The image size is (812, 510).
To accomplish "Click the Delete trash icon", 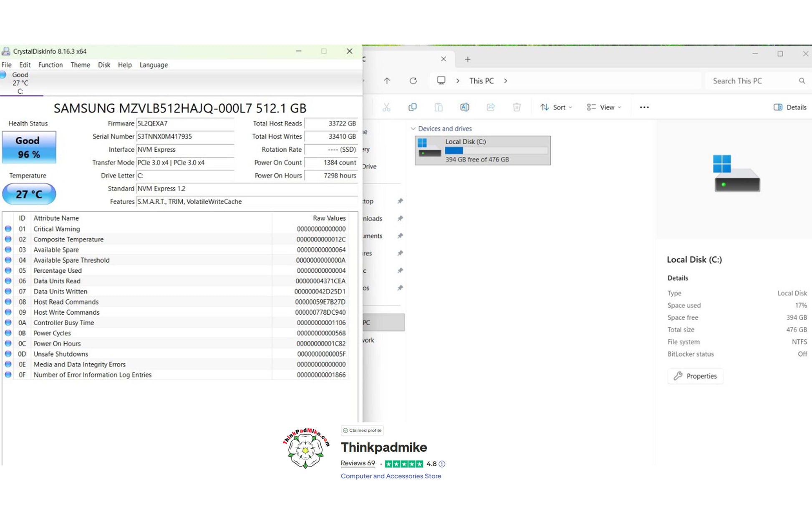I will pos(517,107).
